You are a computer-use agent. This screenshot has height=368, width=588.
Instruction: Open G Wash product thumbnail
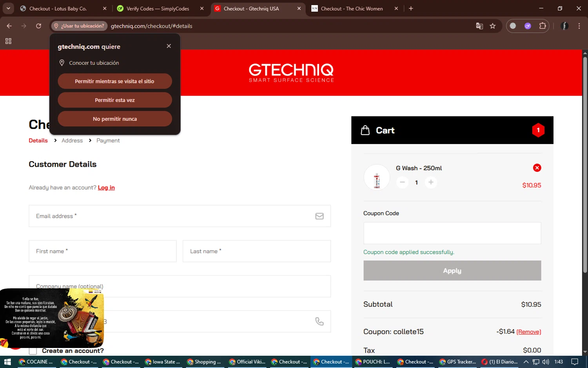coord(377,177)
